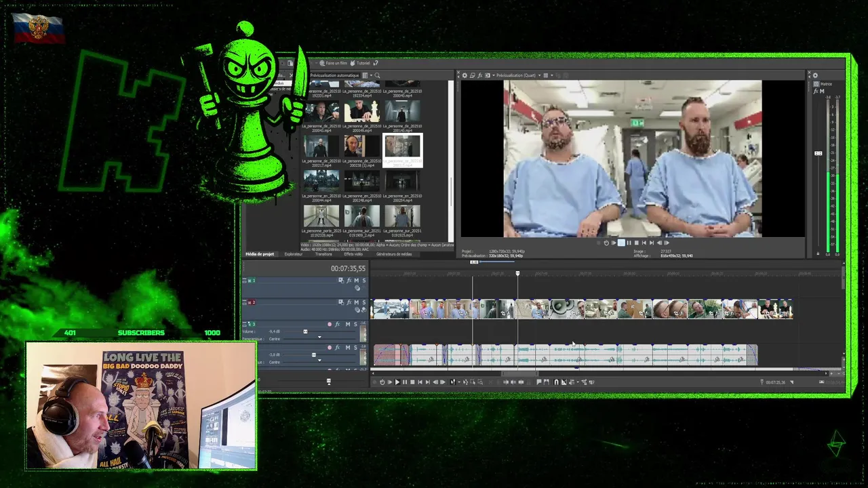Screen dimensions: 868x488
Task: Expand split screen view dropdown arrow
Action: 494,75
